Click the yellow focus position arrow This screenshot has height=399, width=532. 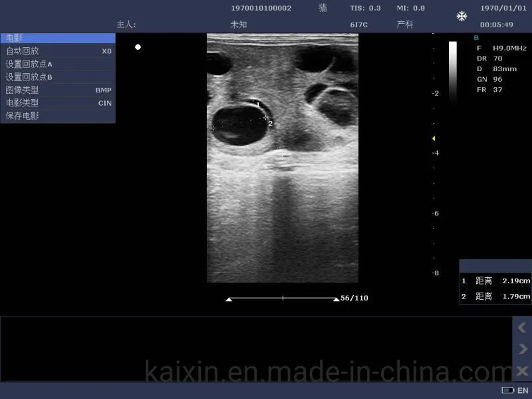[x=434, y=138]
